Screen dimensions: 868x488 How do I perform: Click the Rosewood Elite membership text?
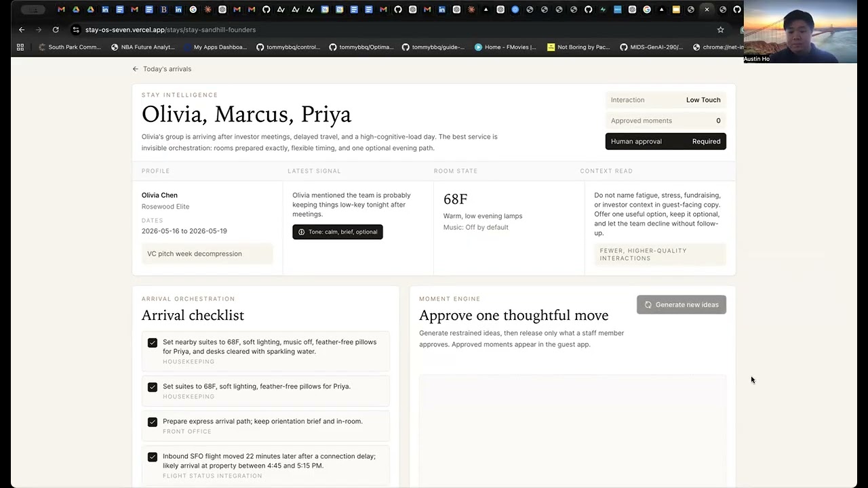point(165,207)
